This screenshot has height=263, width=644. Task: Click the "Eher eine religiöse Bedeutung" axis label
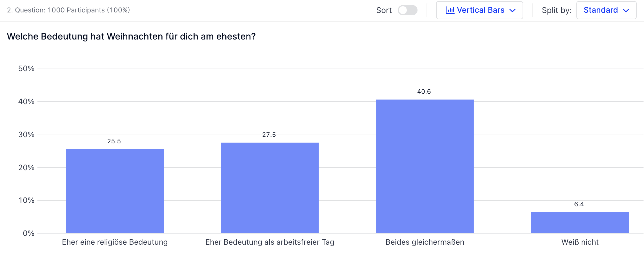pos(115,242)
